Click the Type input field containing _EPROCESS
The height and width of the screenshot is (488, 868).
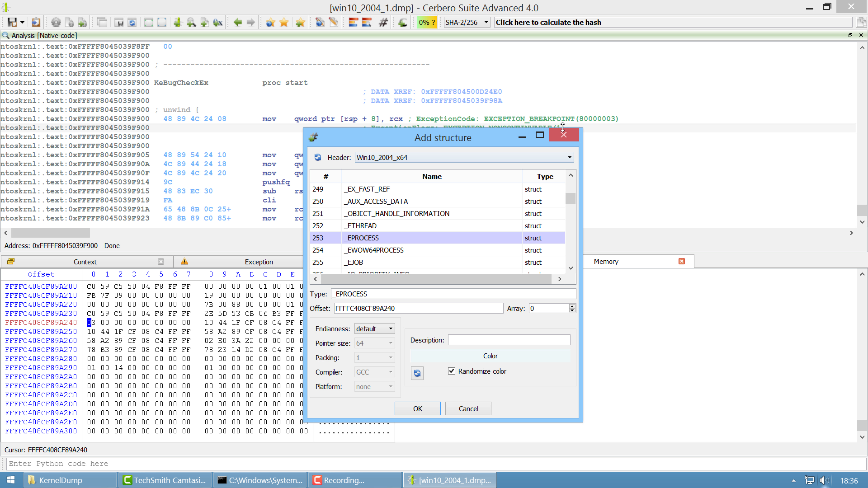tap(453, 294)
